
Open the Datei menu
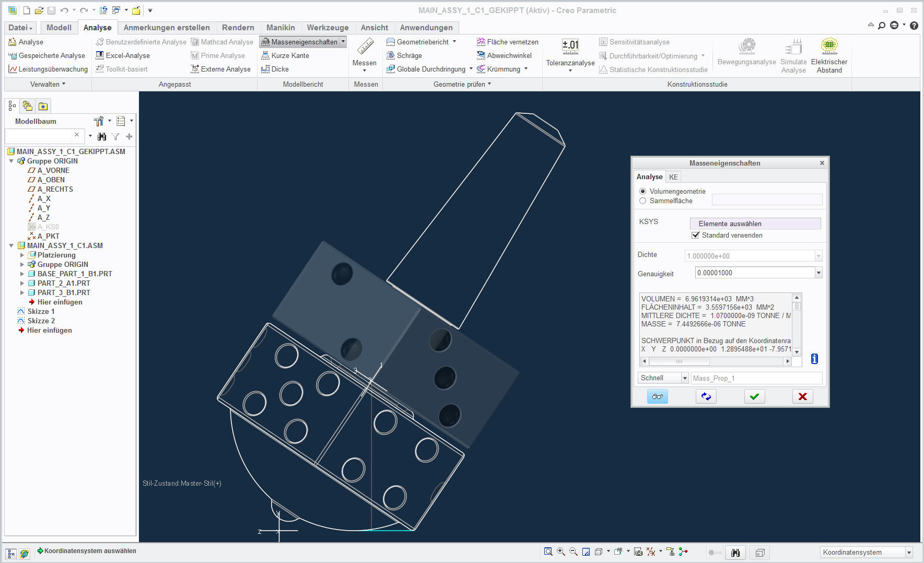(x=20, y=28)
